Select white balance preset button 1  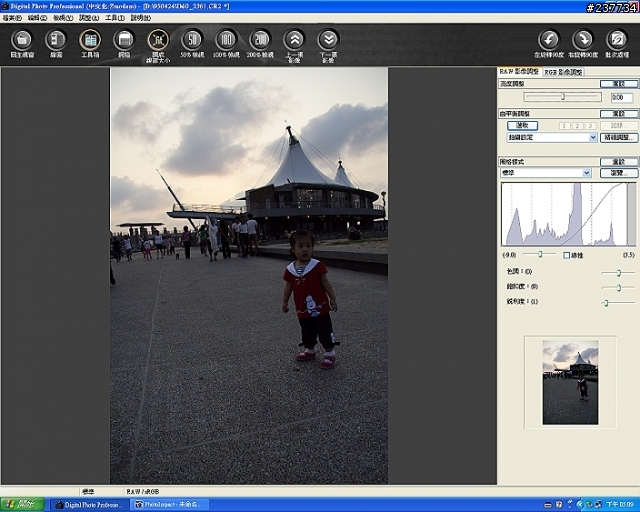(564, 126)
